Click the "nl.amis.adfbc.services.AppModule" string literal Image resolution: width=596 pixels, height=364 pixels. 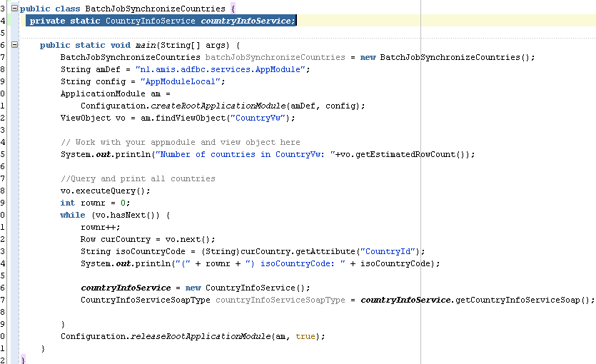tap(221, 69)
